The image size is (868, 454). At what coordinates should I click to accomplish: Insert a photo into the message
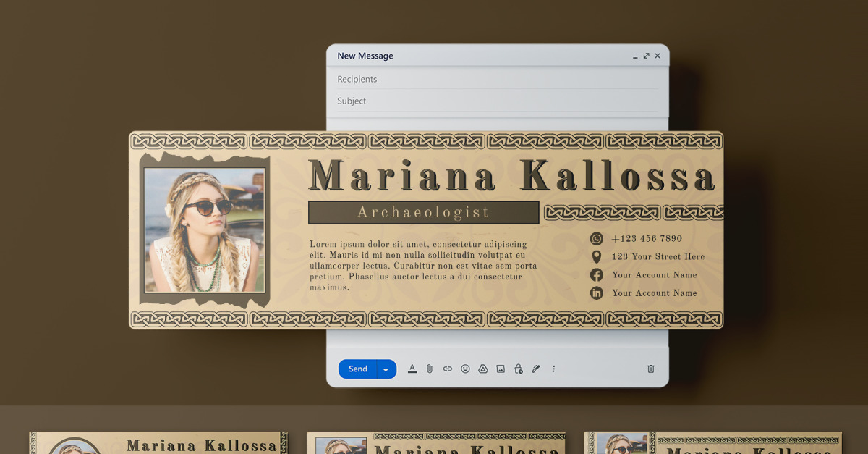click(x=501, y=369)
